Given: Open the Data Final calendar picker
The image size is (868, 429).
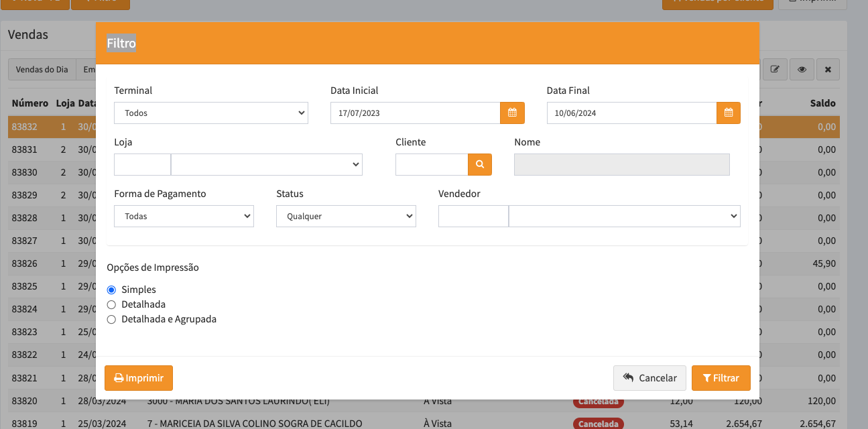Looking at the screenshot, I should tap(729, 113).
